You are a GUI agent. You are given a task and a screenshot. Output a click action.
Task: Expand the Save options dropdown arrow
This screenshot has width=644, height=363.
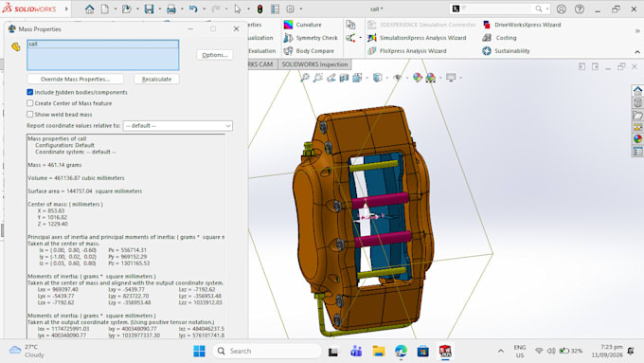[159, 9]
